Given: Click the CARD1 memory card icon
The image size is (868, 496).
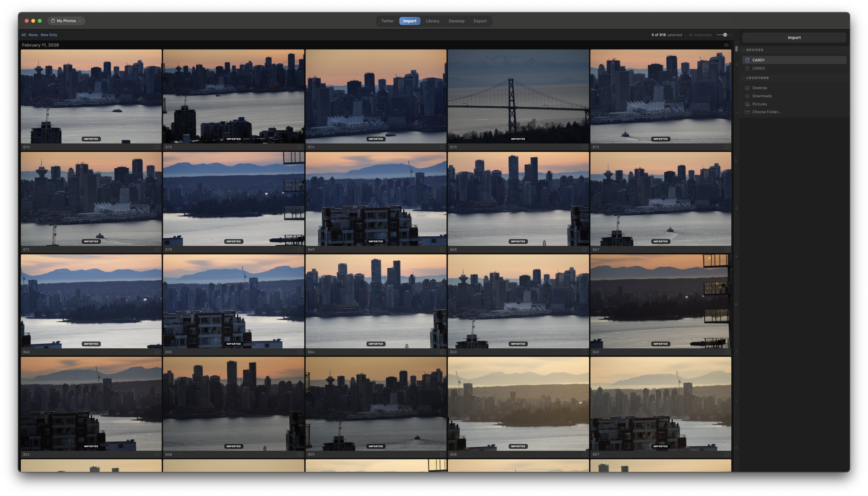Looking at the screenshot, I should 747,60.
